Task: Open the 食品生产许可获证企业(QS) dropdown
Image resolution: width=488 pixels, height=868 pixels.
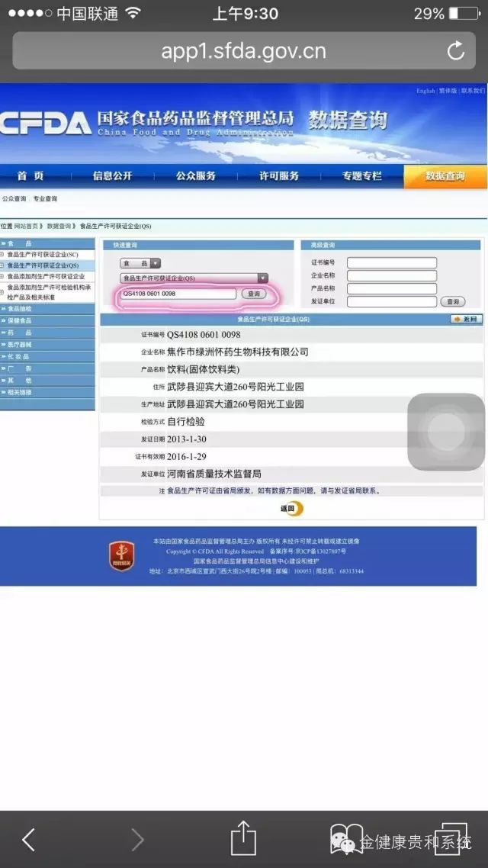Action: point(194,278)
